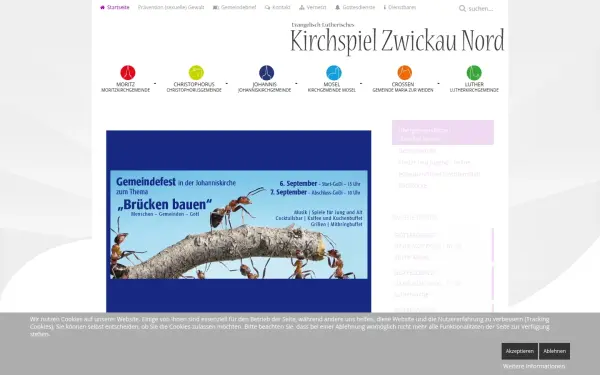The height and width of the screenshot is (375, 600).
Task: Open Prävention (sexuelle) Gewalt menu item
Action: (x=171, y=7)
